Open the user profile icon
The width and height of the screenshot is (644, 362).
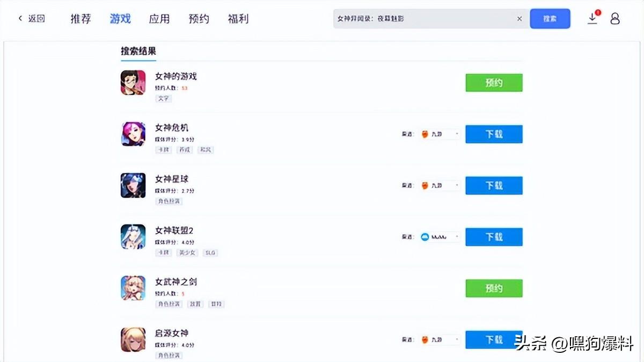[x=615, y=18]
